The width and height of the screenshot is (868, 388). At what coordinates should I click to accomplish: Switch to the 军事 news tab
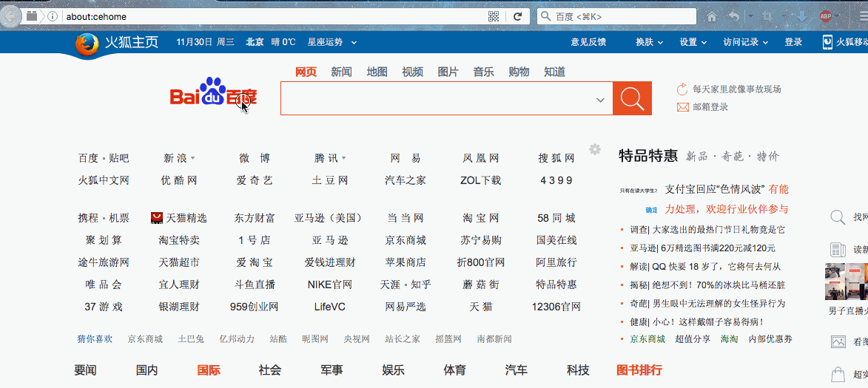point(332,370)
